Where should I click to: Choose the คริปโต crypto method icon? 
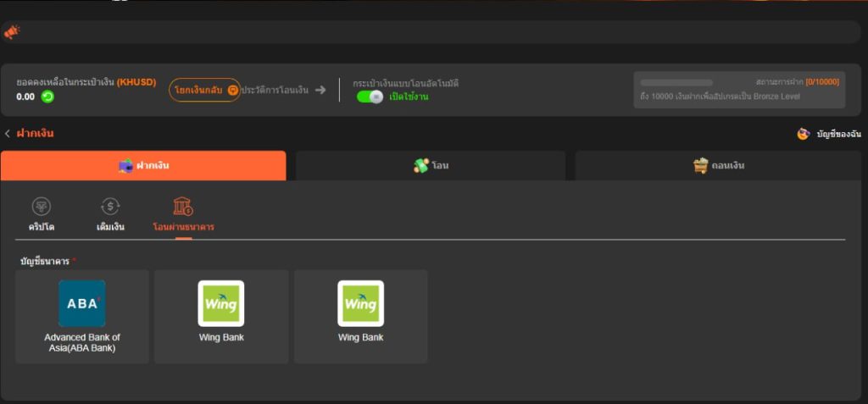point(41,207)
